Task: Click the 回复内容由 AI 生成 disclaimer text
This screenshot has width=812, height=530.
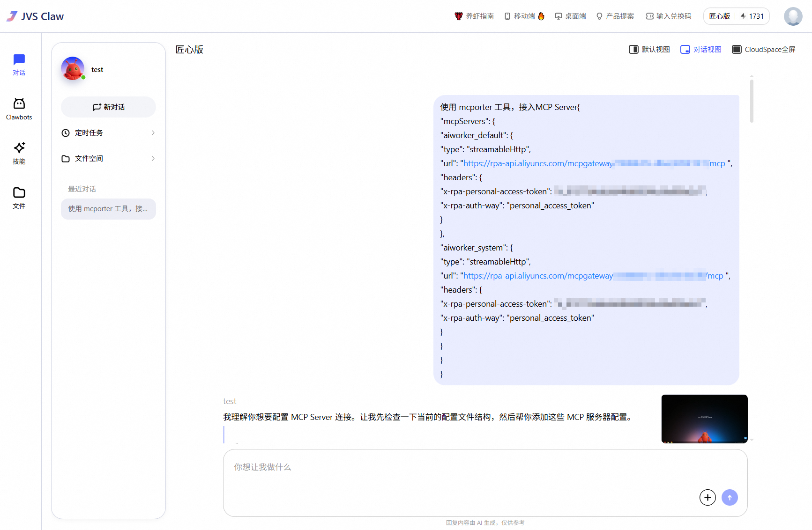Action: tap(485, 523)
